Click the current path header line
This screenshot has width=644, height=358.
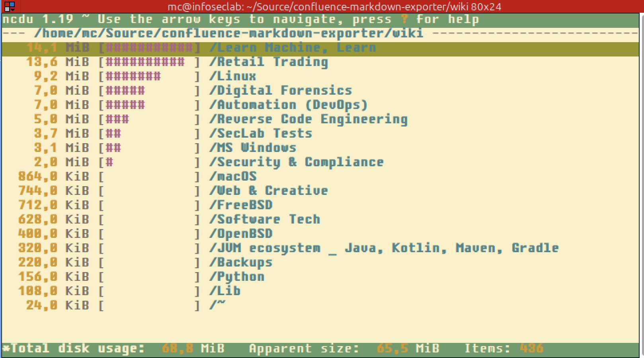point(229,33)
